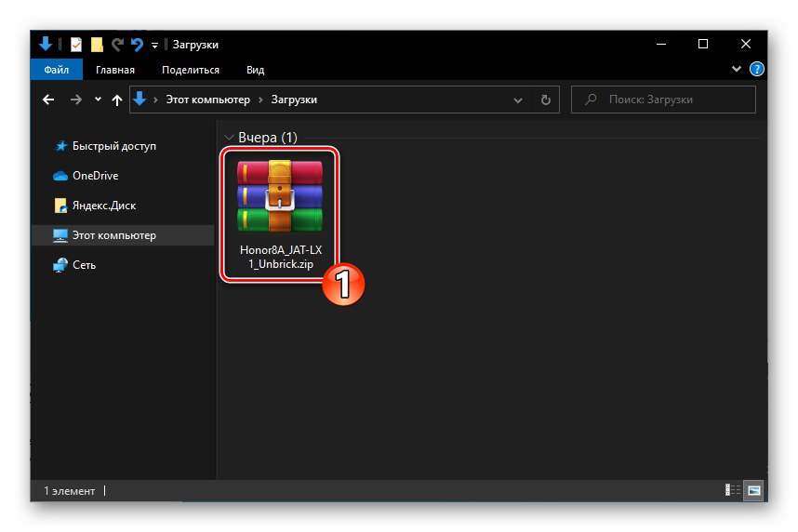Expand the chevron between Этот компьютер and Загрузки
Screen dimensions: 798x532
[260, 100]
